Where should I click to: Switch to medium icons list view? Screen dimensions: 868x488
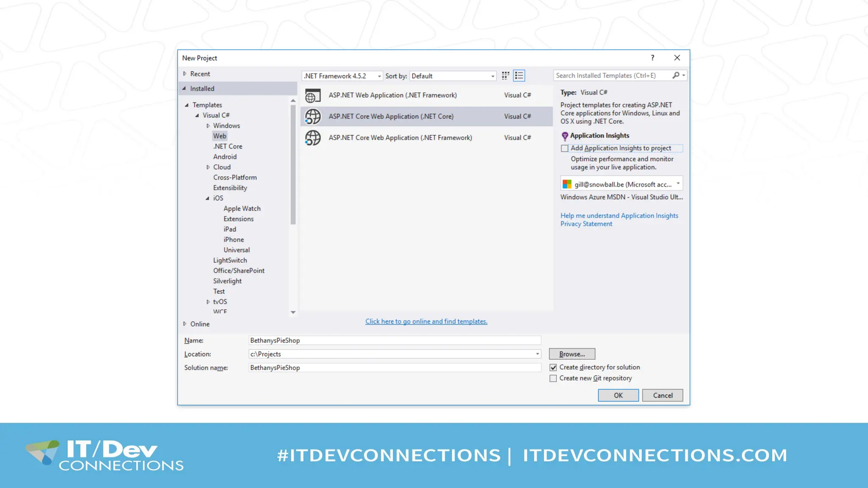[519, 76]
